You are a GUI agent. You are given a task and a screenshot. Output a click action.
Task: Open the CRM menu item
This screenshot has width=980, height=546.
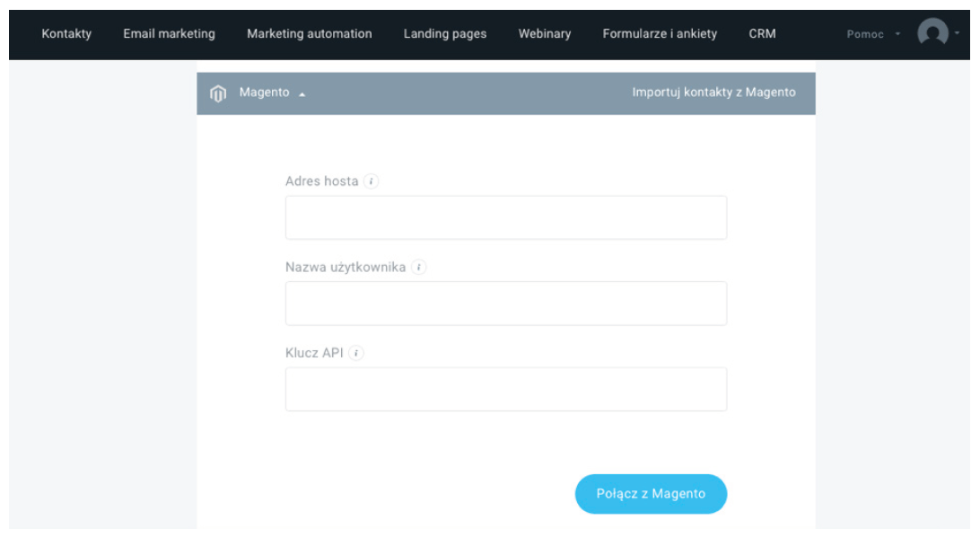click(763, 34)
